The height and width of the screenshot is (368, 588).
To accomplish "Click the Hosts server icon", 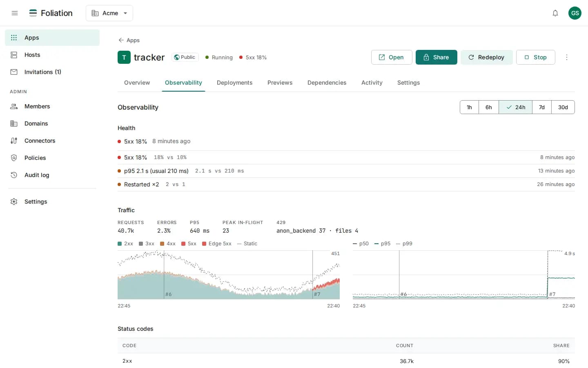I will click(14, 55).
